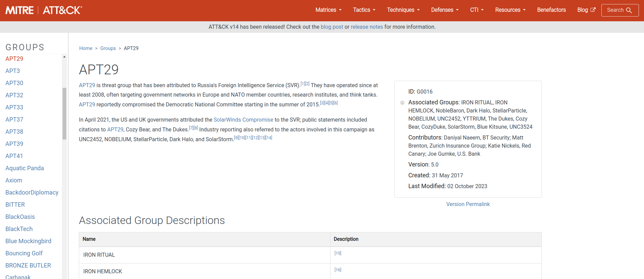
Task: Open Bouncing Golf group
Action: pyautogui.click(x=24, y=253)
